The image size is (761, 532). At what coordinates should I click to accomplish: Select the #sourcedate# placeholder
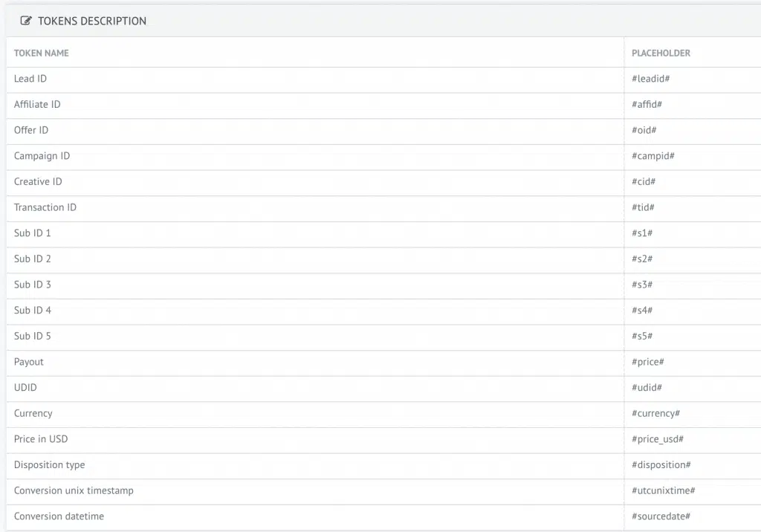click(x=661, y=516)
